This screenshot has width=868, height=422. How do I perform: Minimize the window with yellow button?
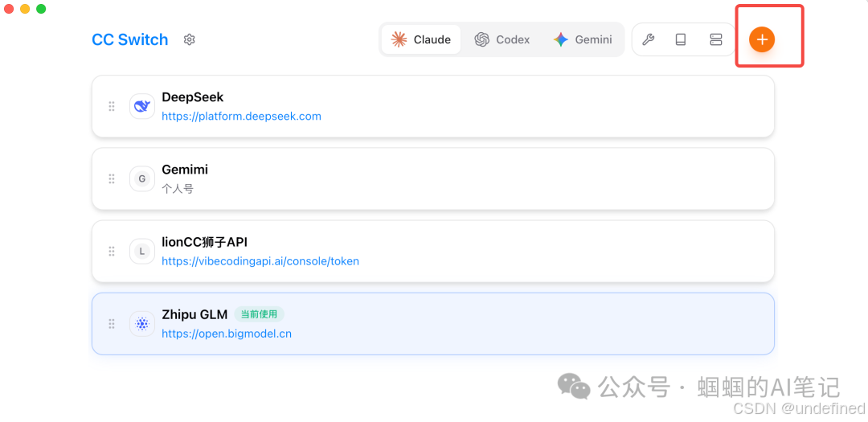coord(25,9)
